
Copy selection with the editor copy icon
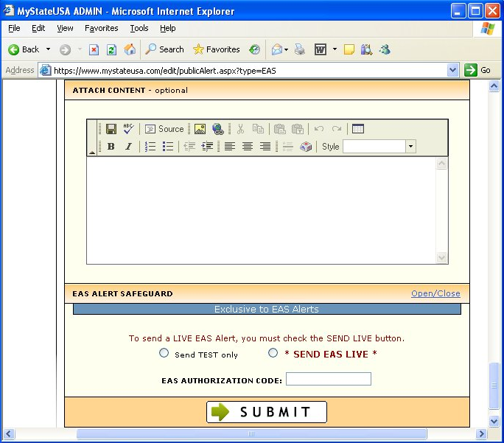click(258, 129)
